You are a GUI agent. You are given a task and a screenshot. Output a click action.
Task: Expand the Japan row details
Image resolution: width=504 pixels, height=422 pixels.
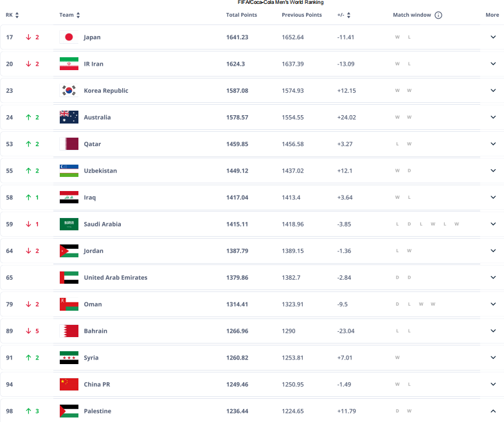pyautogui.click(x=493, y=37)
